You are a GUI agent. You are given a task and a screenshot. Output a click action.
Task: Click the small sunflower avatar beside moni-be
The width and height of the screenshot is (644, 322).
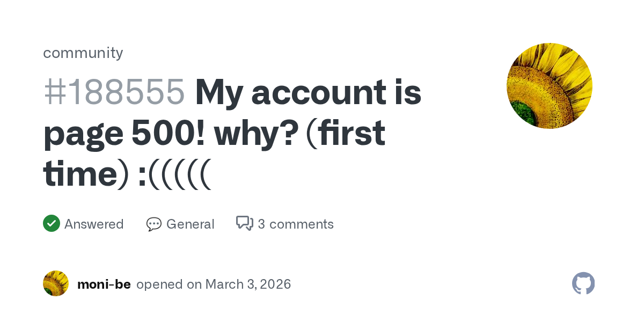pyautogui.click(x=56, y=283)
